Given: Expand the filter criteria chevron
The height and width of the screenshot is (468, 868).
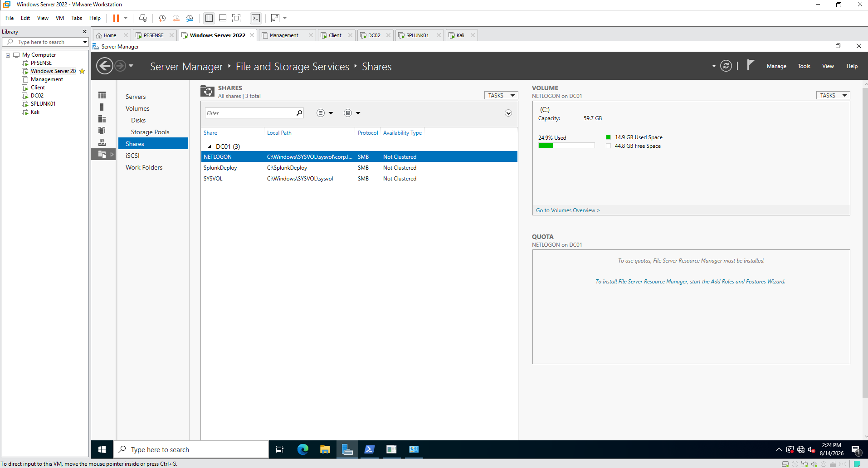Looking at the screenshot, I should click(x=508, y=113).
